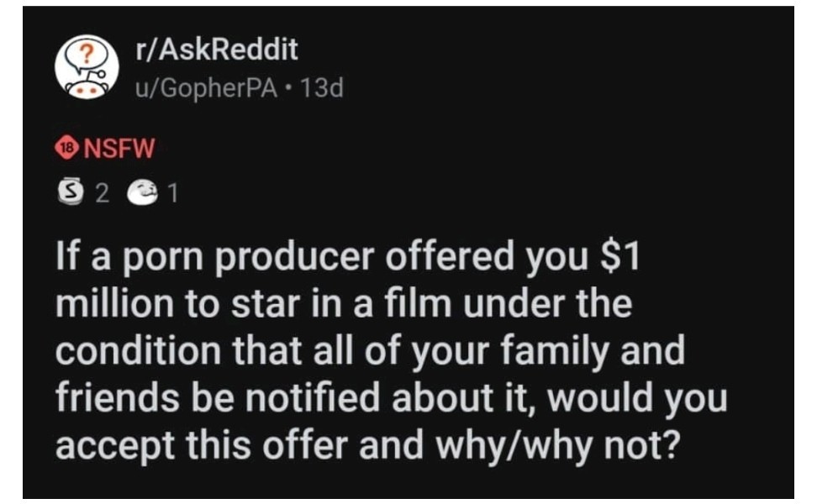Click the word "producer" in the title

[298, 256]
